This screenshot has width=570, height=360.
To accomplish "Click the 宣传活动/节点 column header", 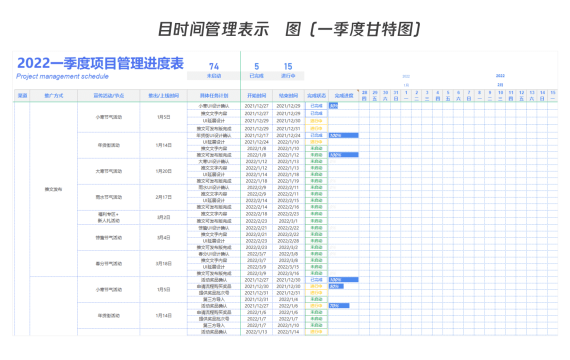I will pos(108,96).
